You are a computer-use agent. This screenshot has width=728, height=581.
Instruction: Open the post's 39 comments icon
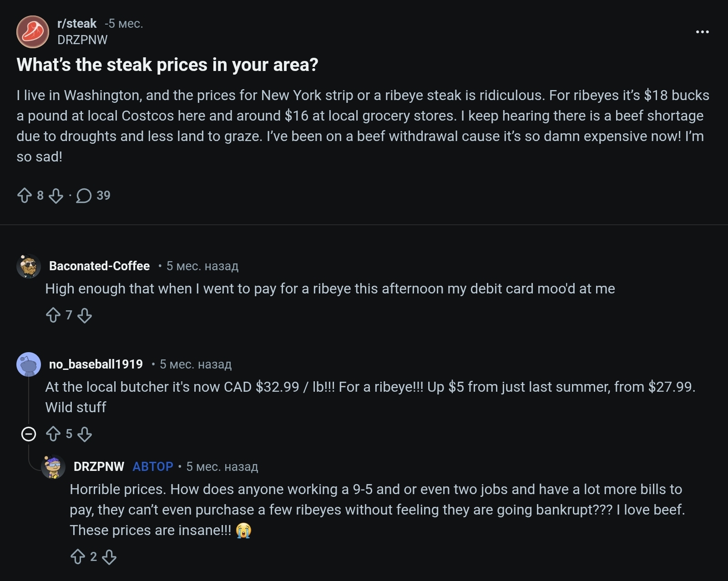(84, 196)
